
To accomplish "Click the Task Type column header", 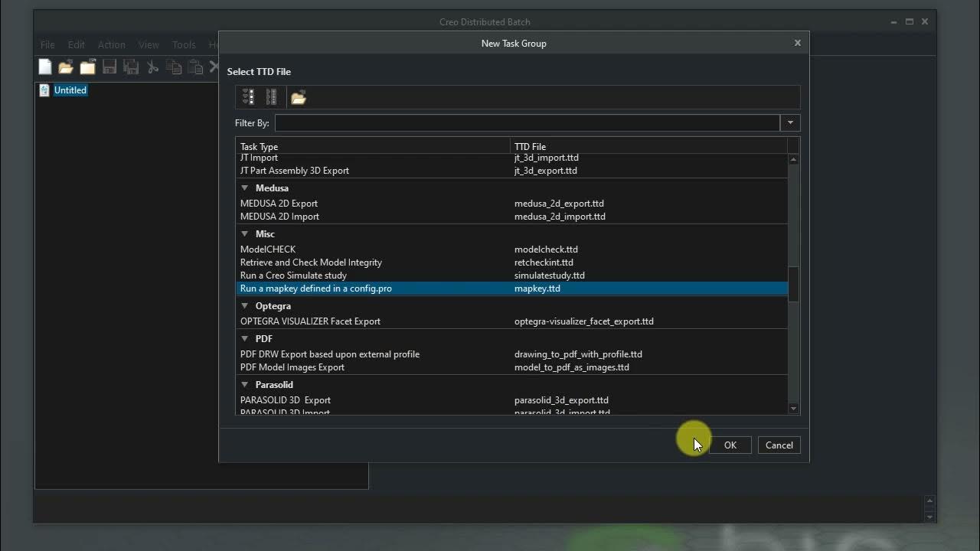I will [x=373, y=146].
